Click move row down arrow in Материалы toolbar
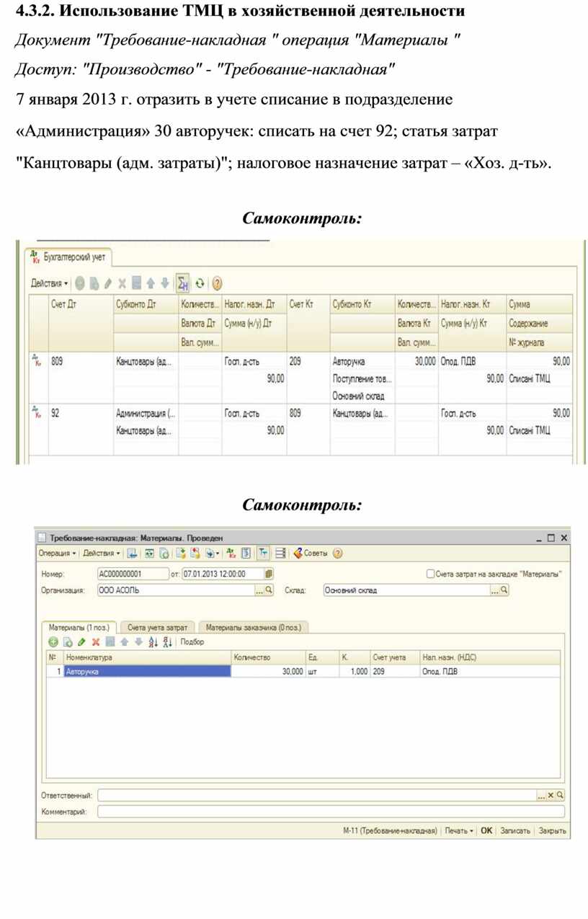Image resolution: width=588 pixels, height=919 pixels. pyautogui.click(x=138, y=641)
